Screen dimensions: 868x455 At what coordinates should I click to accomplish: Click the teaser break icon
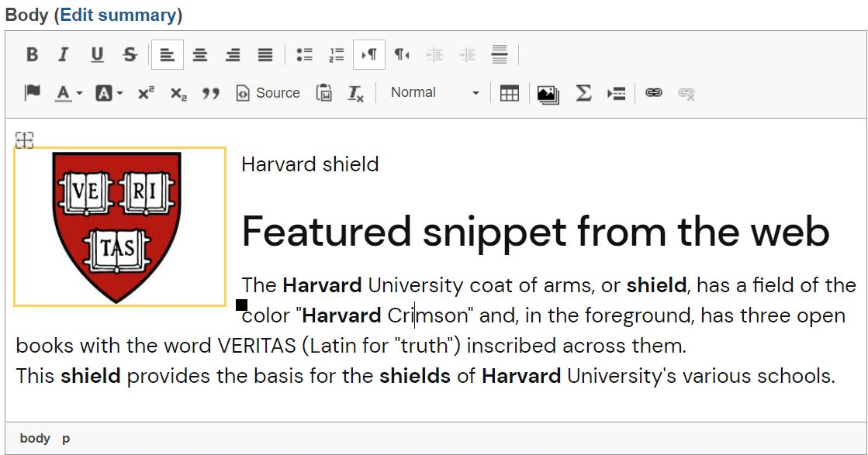[616, 93]
